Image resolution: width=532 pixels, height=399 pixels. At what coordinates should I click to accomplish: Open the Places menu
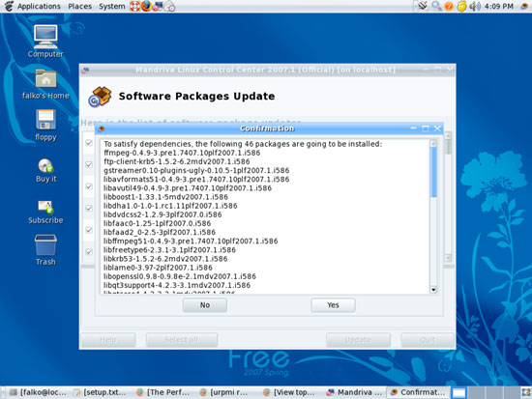coord(79,6)
